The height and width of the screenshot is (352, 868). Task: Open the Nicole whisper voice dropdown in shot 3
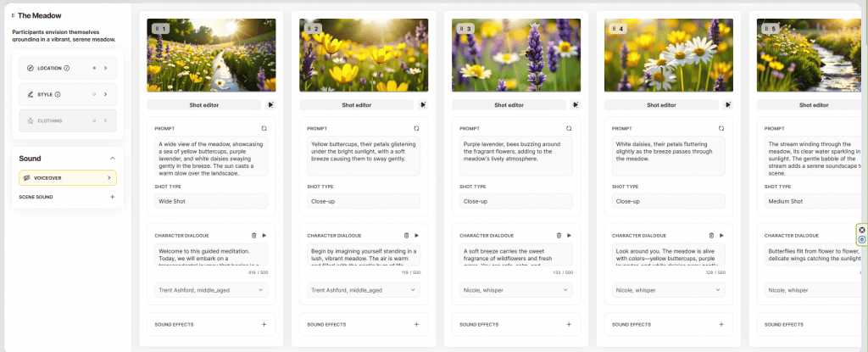516,290
